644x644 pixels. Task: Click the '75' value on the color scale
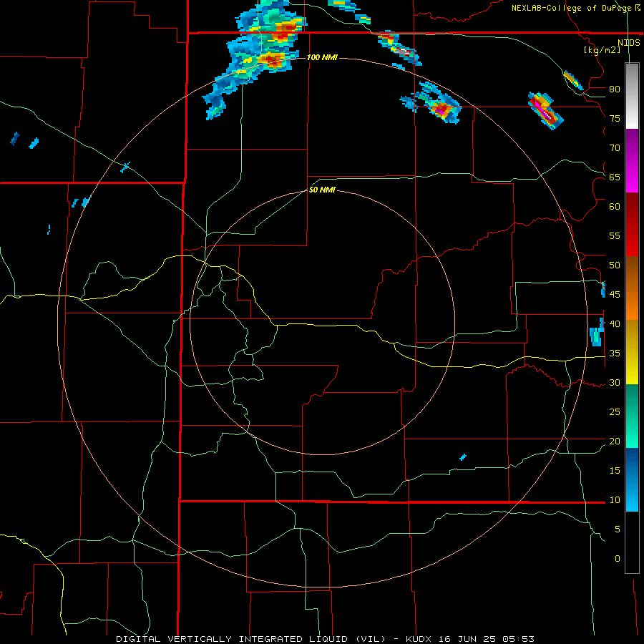click(615, 118)
